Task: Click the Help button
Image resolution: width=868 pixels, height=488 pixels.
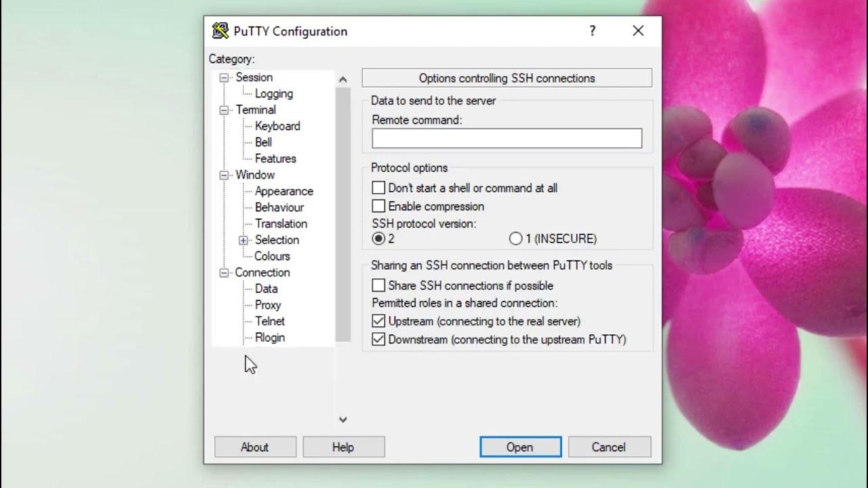Action: tap(343, 447)
